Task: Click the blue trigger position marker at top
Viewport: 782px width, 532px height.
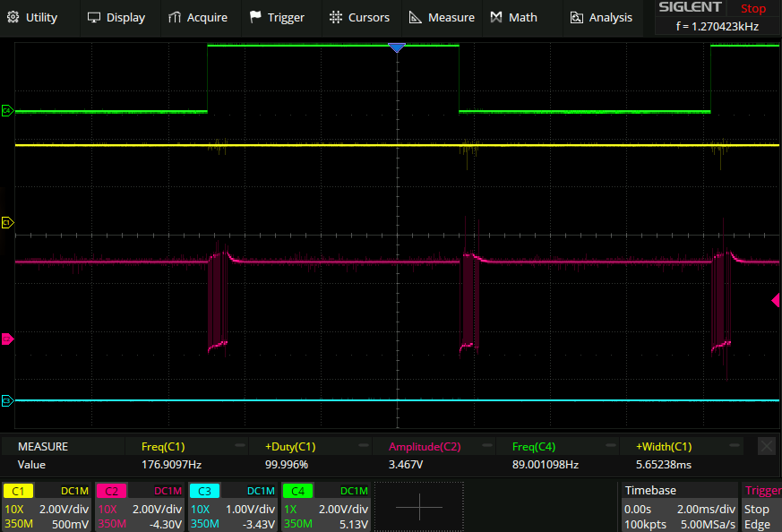Action: tap(397, 47)
